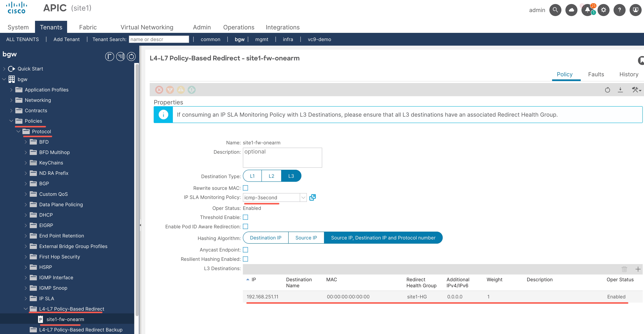644x334 pixels.
Task: Collapse the L4-L7 Policy-Based Redirect folder
Action: click(x=26, y=309)
